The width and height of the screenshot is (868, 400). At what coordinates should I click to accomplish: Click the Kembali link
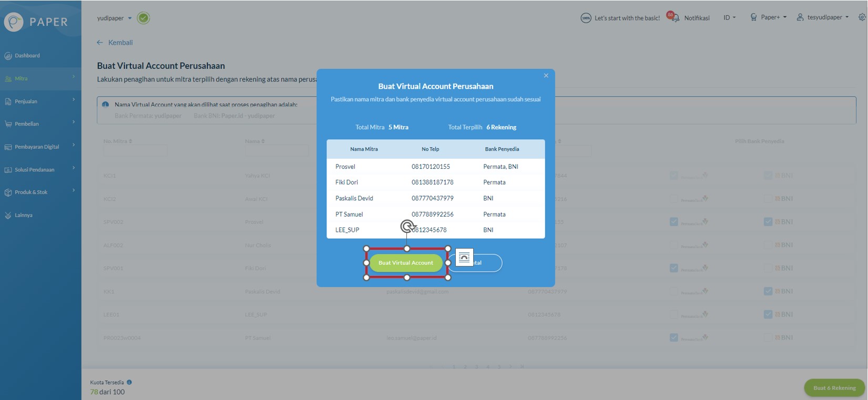click(x=120, y=43)
